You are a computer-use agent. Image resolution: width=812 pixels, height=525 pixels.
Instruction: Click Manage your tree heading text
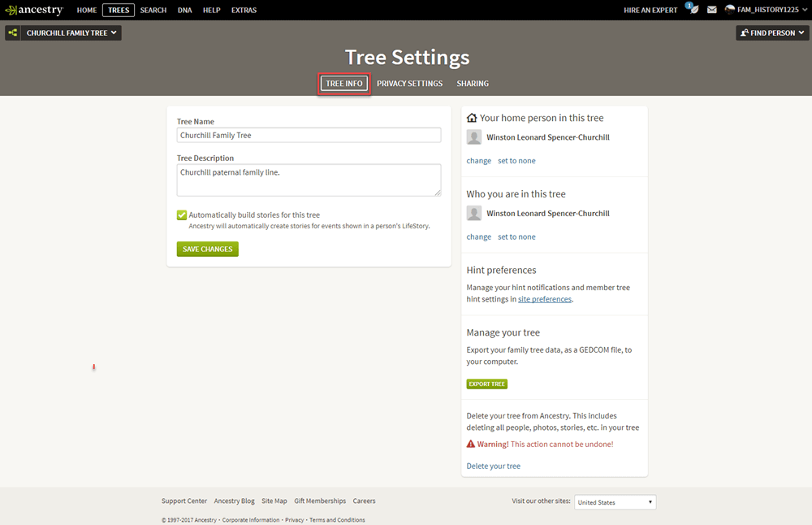503,332
